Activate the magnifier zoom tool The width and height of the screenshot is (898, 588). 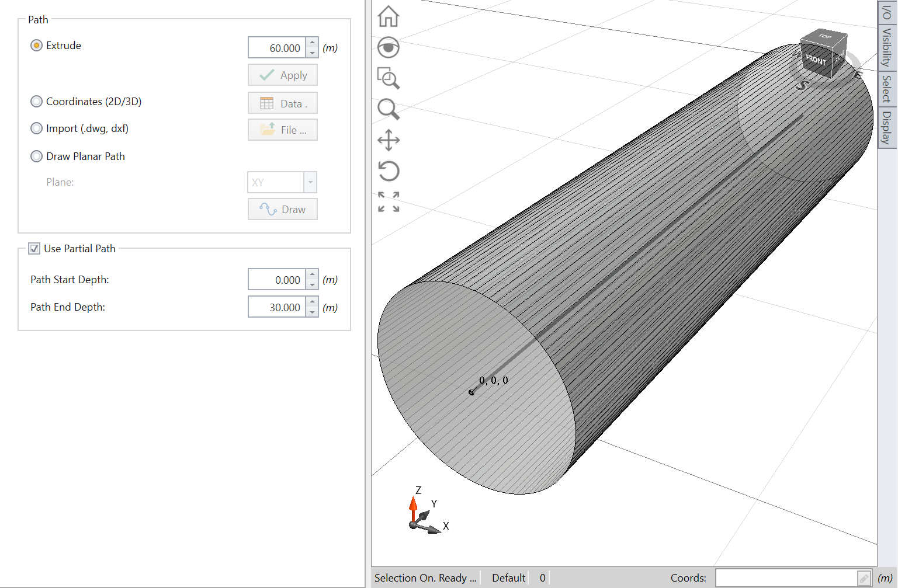pyautogui.click(x=389, y=109)
